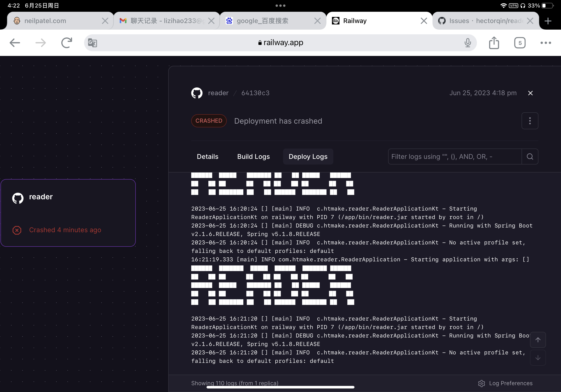Open the deployment kebab options menu
The height and width of the screenshot is (392, 561).
530,121
